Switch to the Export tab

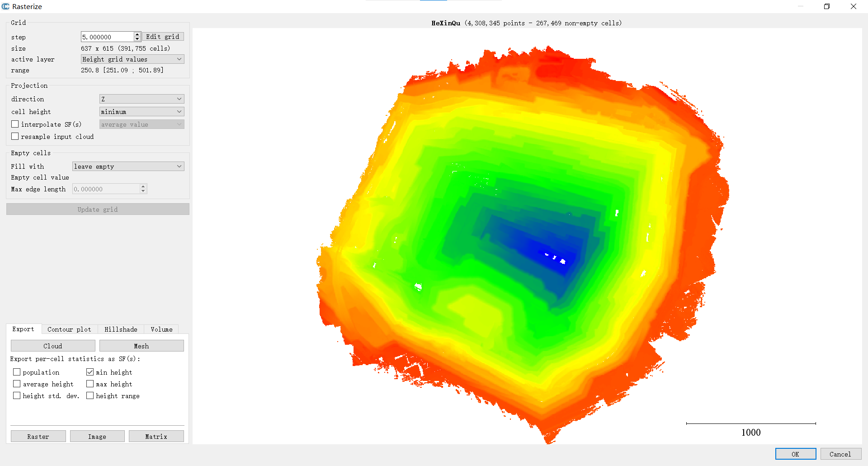pyautogui.click(x=23, y=329)
